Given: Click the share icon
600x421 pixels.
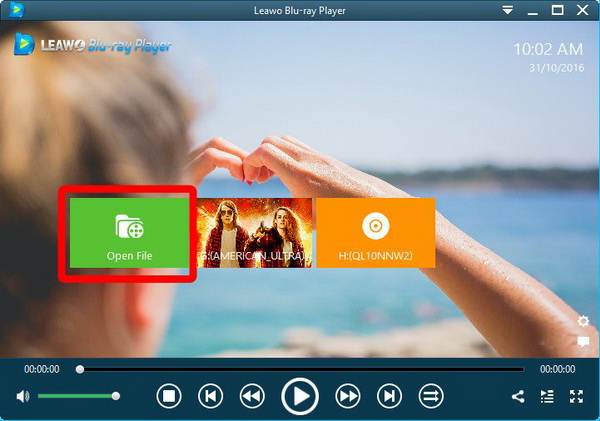Looking at the screenshot, I should [518, 397].
